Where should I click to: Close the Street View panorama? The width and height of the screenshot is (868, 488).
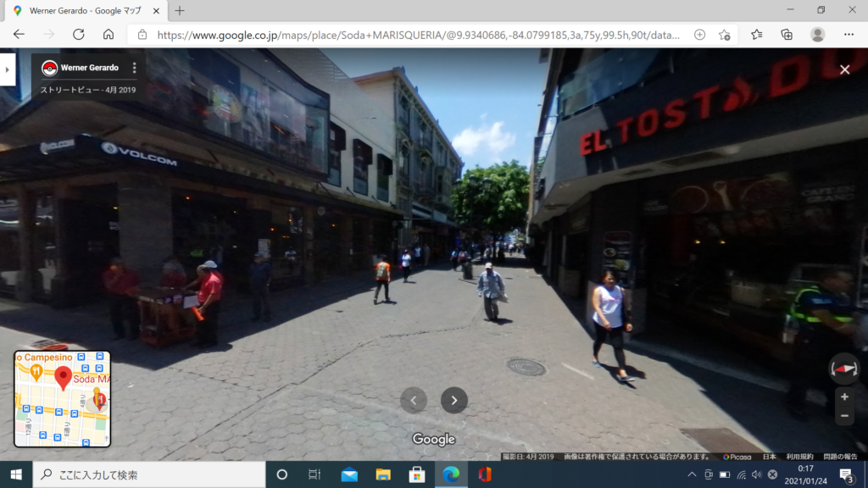point(845,69)
